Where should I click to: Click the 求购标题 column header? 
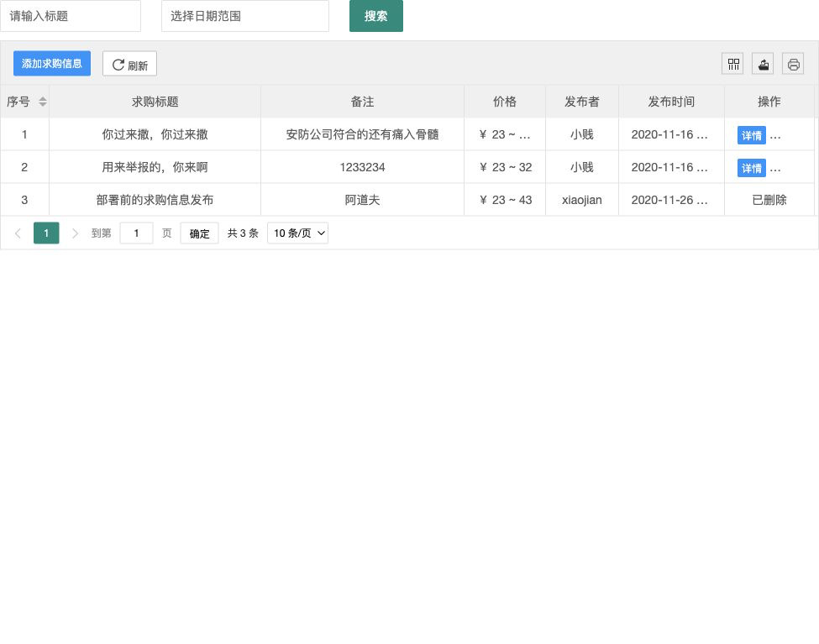click(x=155, y=102)
